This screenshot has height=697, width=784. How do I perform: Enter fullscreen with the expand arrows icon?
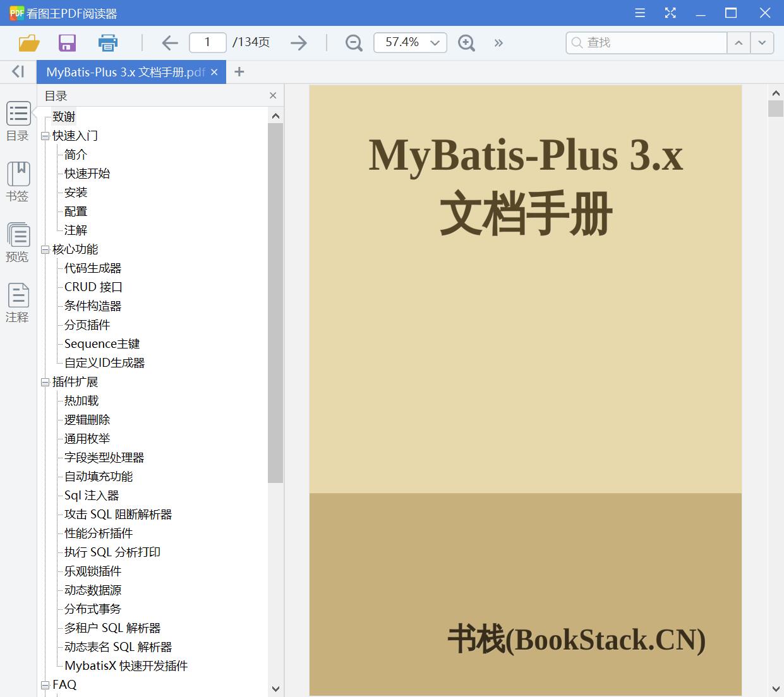[670, 13]
